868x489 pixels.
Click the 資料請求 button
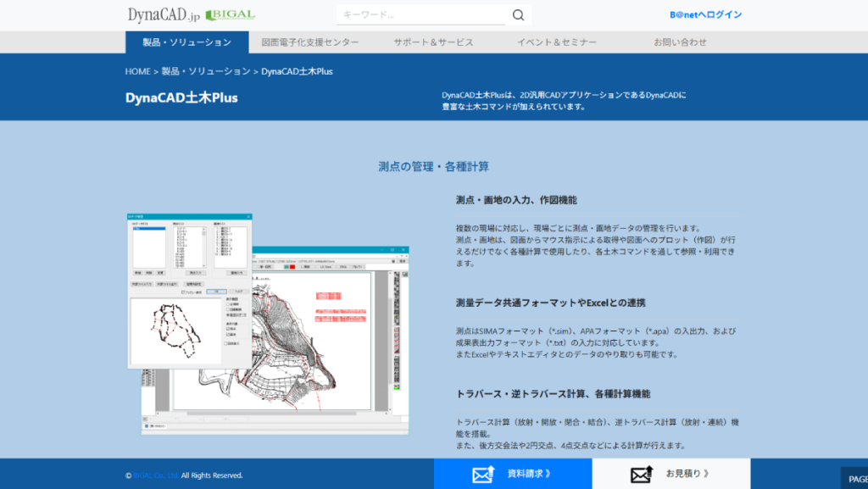point(513,474)
